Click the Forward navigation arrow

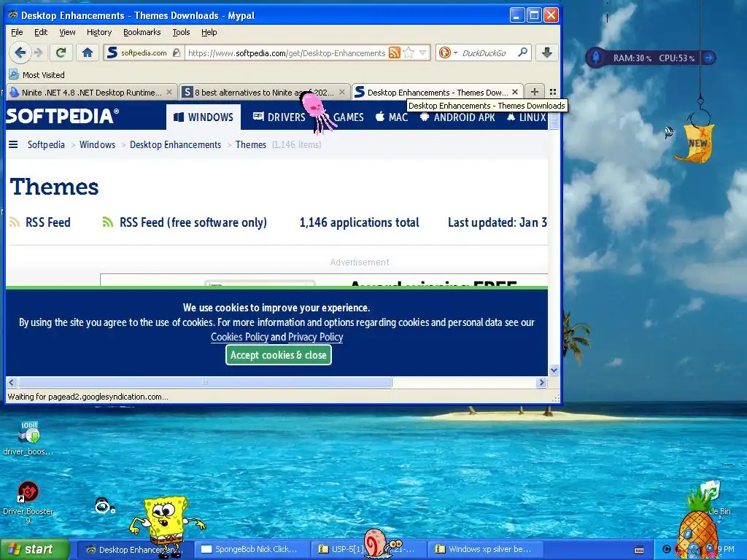point(39,52)
